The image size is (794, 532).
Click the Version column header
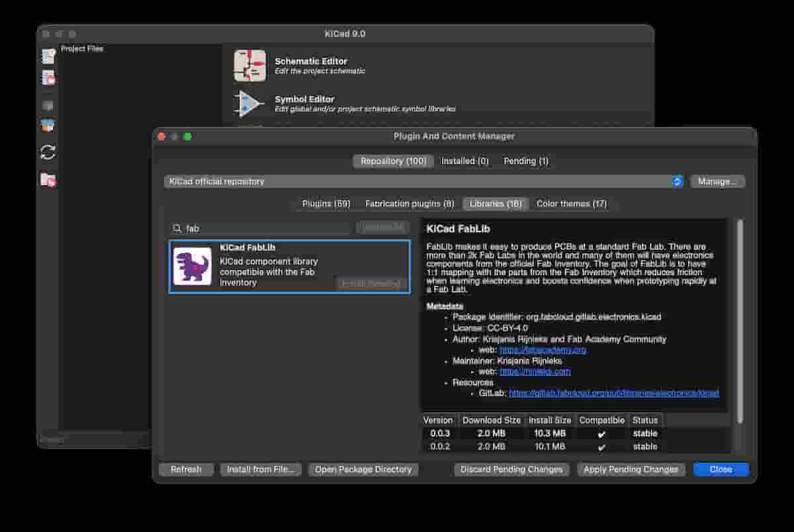pos(438,420)
